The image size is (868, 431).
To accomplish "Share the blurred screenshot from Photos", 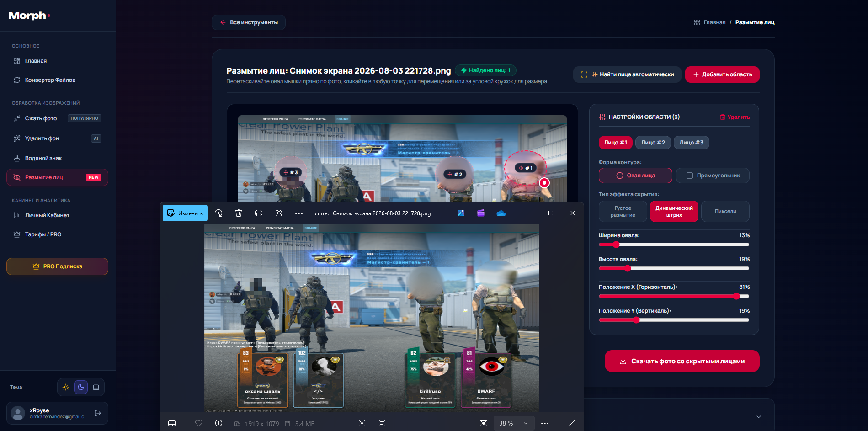I will [279, 213].
